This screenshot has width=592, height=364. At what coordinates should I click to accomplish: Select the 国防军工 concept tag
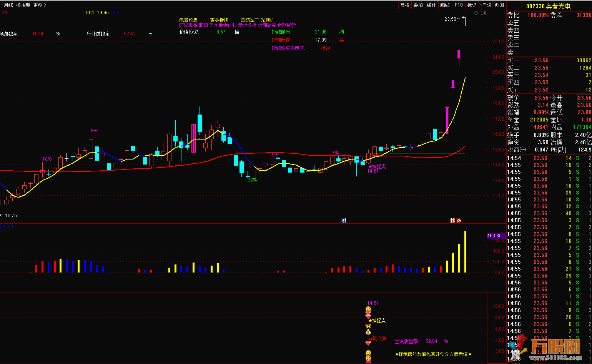pos(250,20)
